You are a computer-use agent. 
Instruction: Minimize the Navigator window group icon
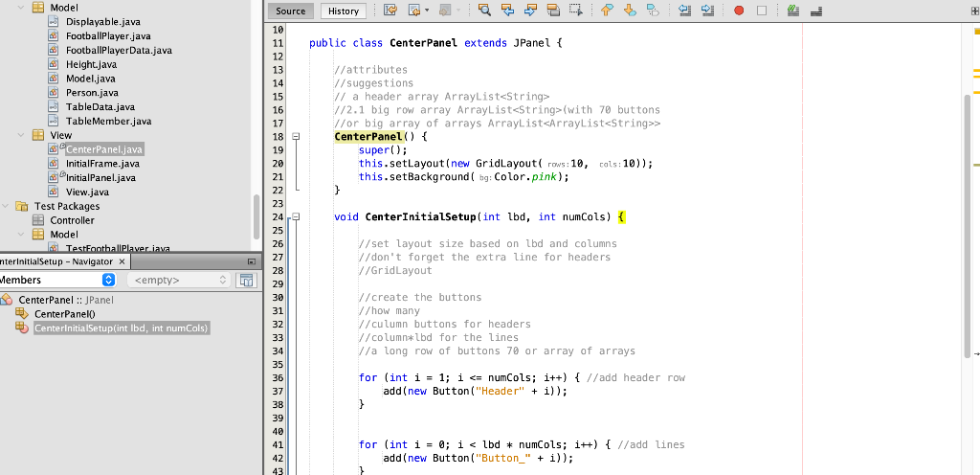252,261
